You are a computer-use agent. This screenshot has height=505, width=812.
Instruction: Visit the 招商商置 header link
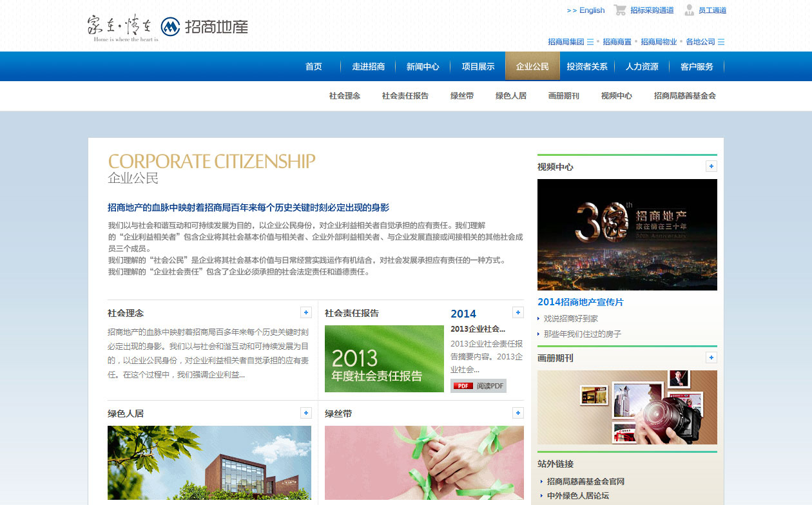[x=617, y=42]
